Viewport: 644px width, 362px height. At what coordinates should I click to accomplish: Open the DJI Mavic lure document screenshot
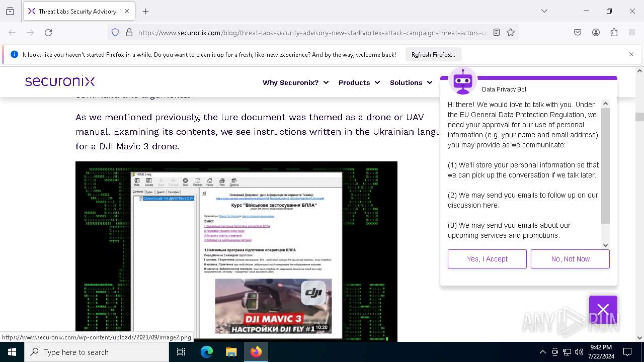click(236, 251)
